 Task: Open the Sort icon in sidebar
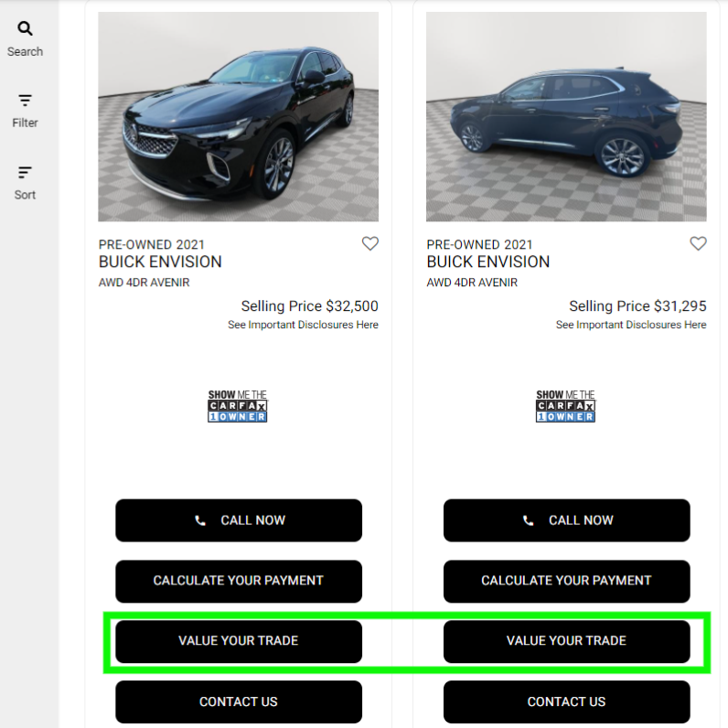(x=25, y=172)
